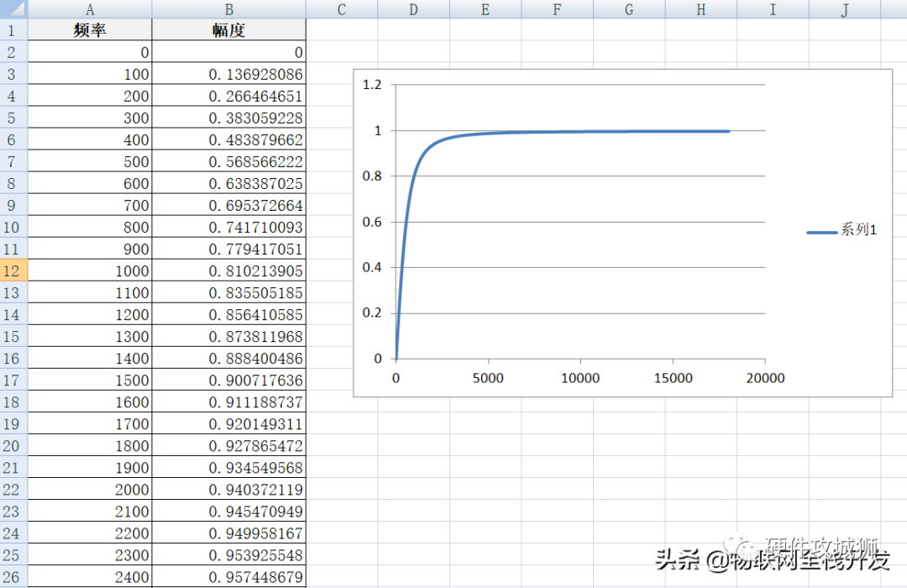
Task: Select cell with frequency 2000
Action: point(90,490)
